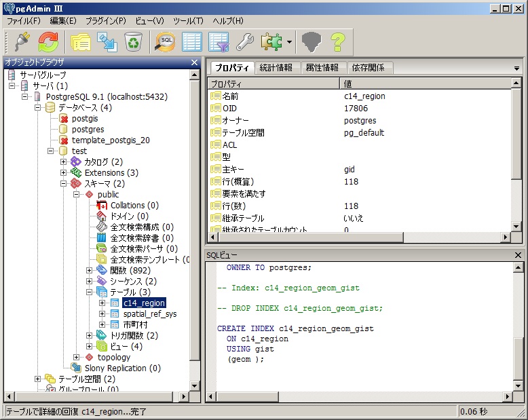The width and height of the screenshot is (528, 420).
Task: Close the SQLビュー panel
Action: pos(518,254)
